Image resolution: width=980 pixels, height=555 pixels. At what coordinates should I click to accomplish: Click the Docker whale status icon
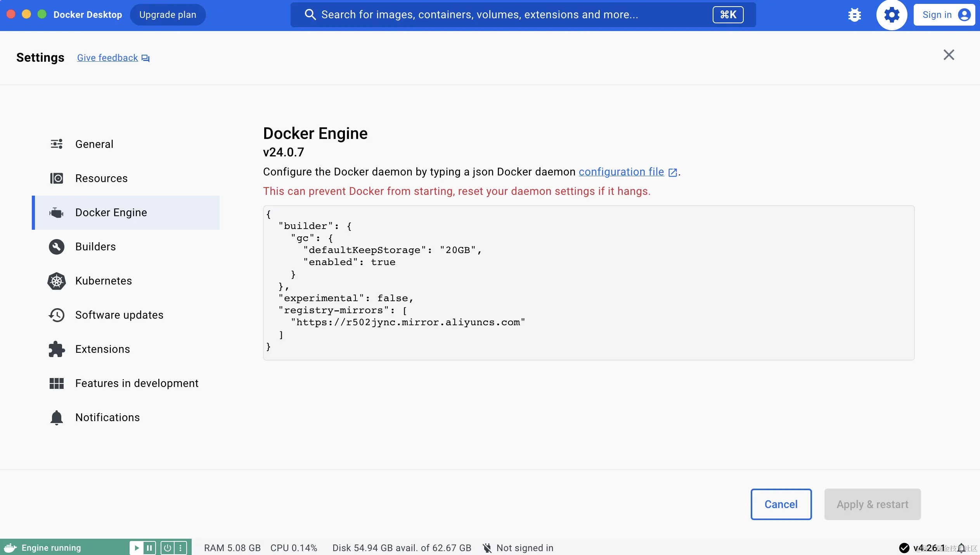10,548
